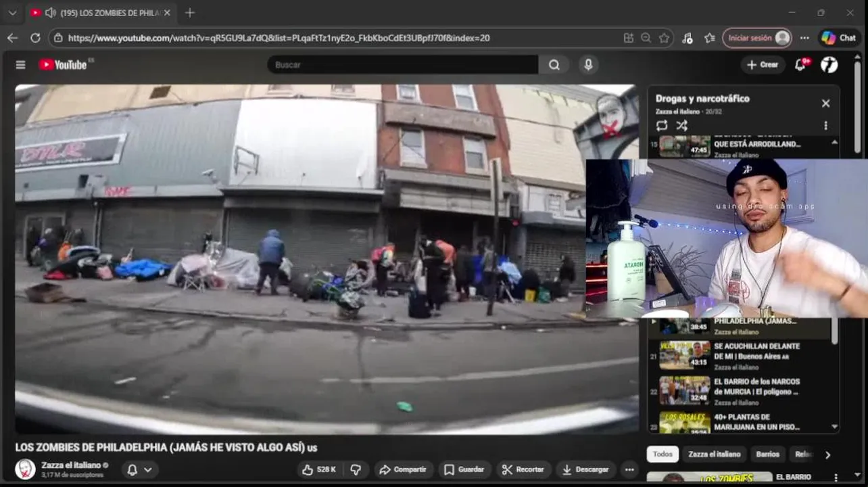Click the Recortar clip button
The image size is (868, 487).
point(523,469)
